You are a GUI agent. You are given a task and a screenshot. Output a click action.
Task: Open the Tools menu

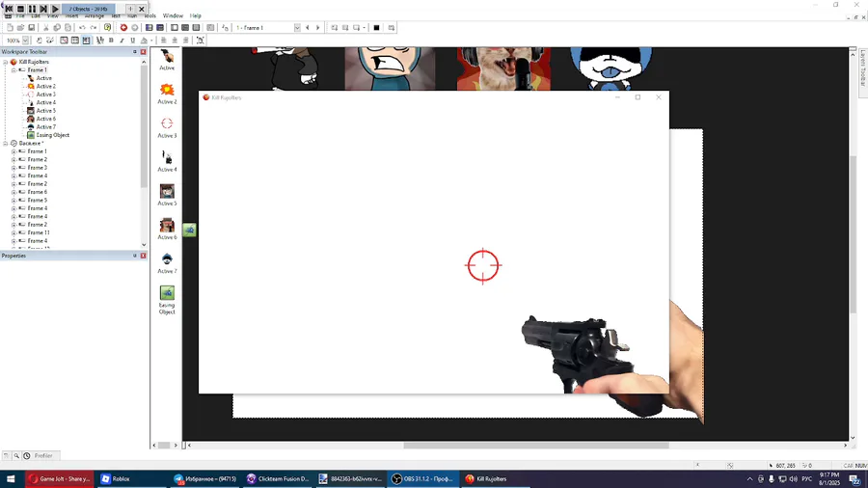[x=150, y=16]
